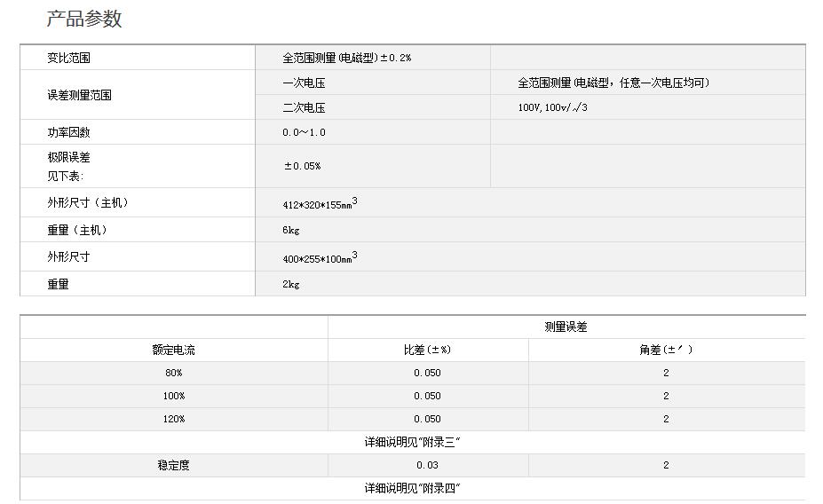Viewport: 823px width, 504px height.
Task: Click the 二次电压 cell
Action: (x=304, y=107)
